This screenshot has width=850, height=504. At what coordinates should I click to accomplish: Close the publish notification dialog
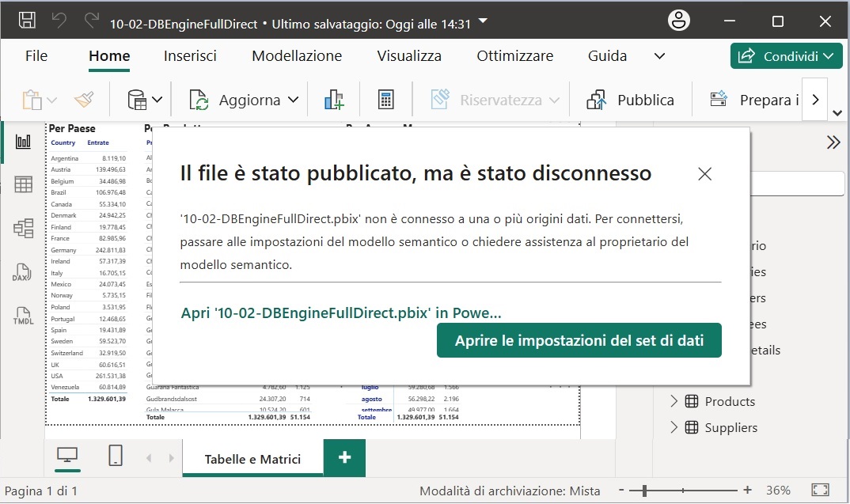[x=704, y=174]
